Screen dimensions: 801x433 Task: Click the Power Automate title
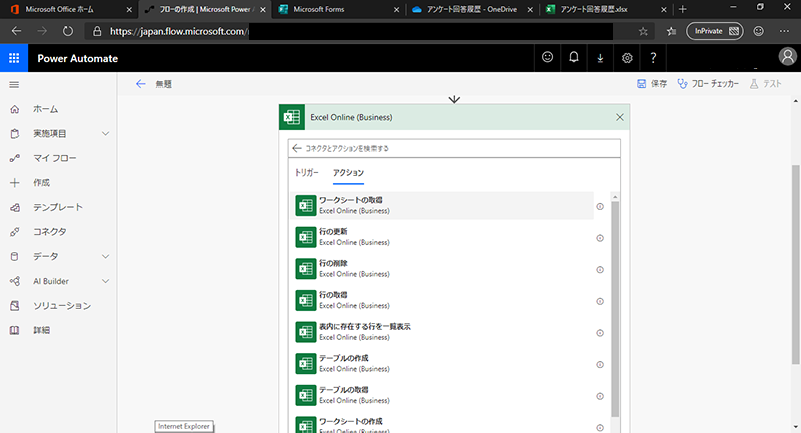point(78,59)
